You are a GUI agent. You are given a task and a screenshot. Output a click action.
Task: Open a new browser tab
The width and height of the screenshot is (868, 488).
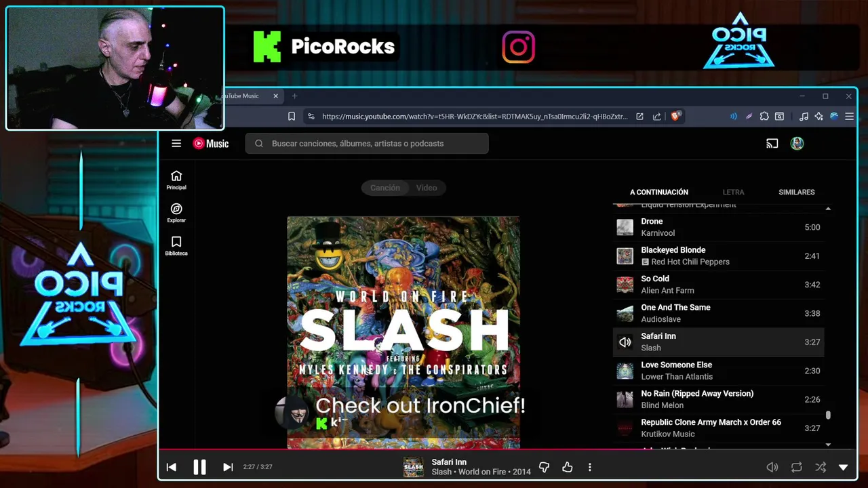tap(294, 96)
